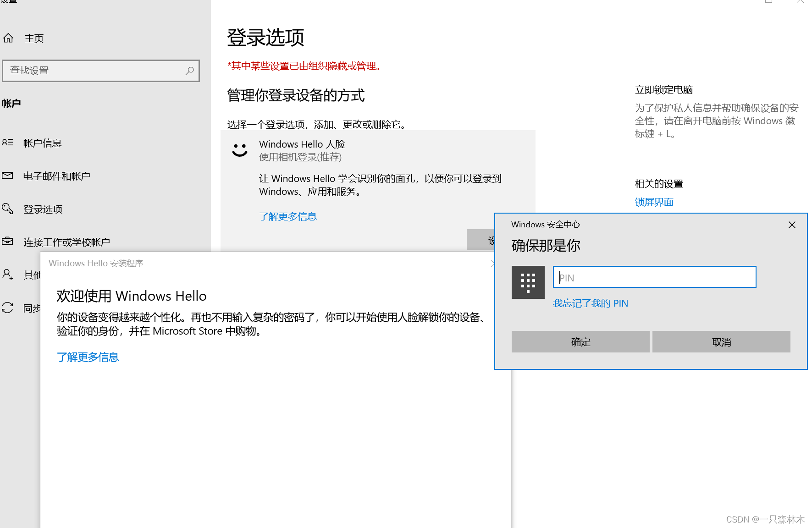Viewport: 812px width, 528px height.
Task: Click the briefcase icon for work or school account
Action: 7,241
